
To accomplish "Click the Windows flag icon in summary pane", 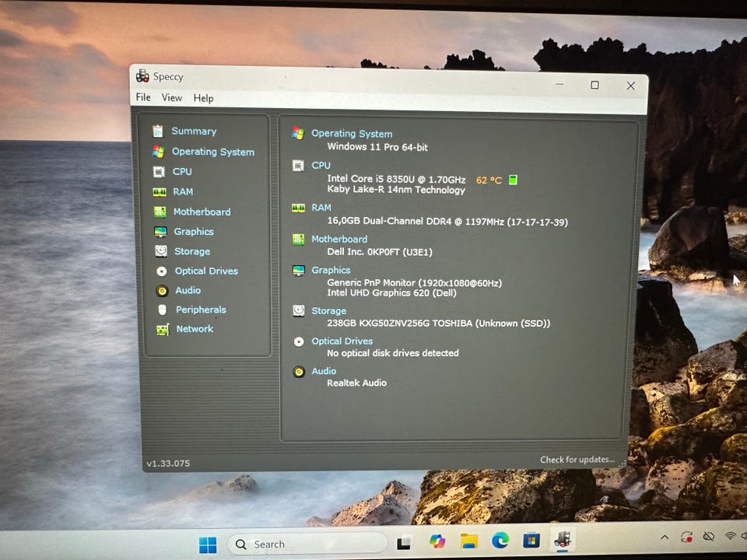I will 298,133.
